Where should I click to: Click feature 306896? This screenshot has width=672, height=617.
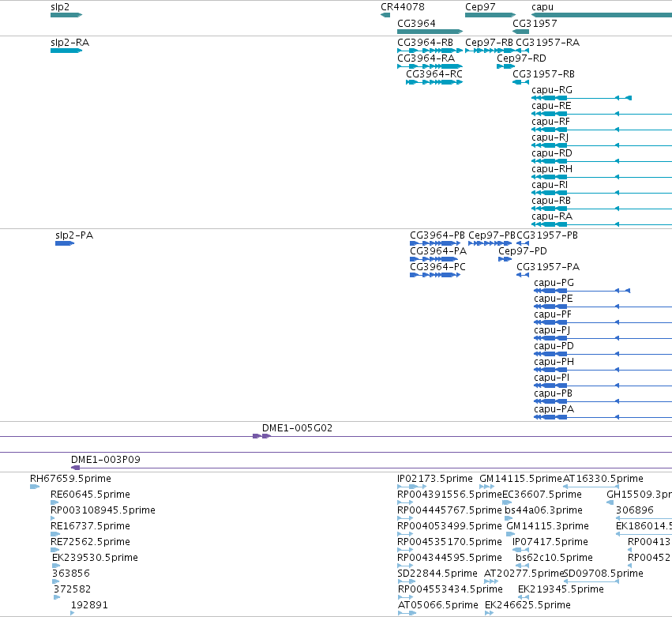click(x=635, y=510)
